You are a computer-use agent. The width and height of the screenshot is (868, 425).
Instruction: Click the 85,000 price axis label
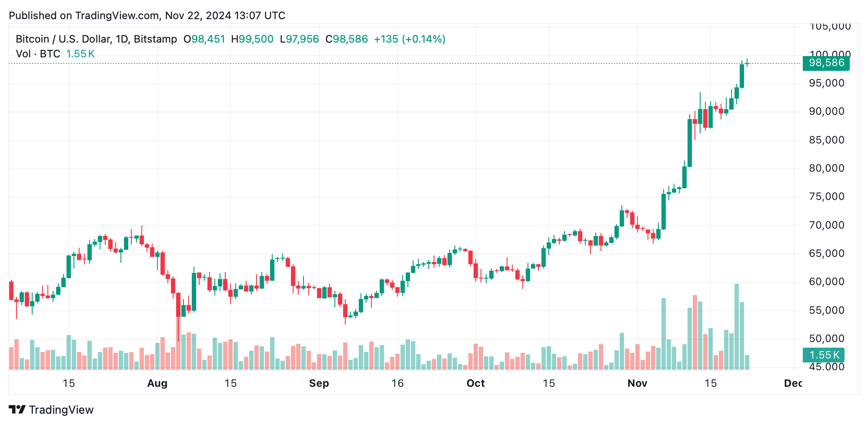coord(826,140)
